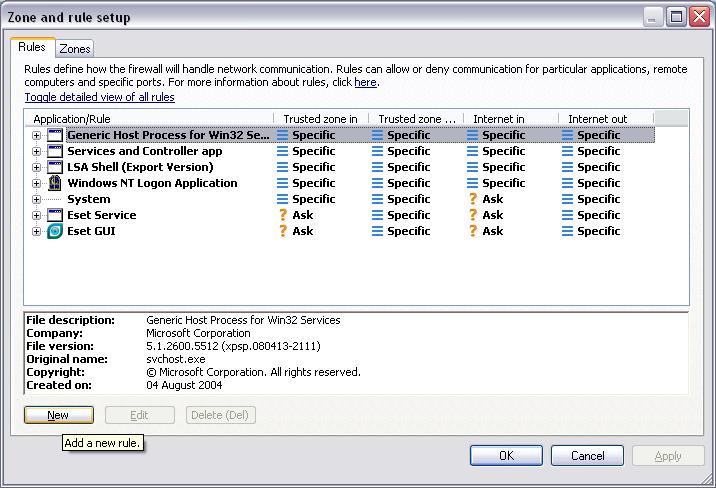This screenshot has width=716, height=488.
Task: Click Specific icon for System Trusted zone in
Action: [x=283, y=199]
